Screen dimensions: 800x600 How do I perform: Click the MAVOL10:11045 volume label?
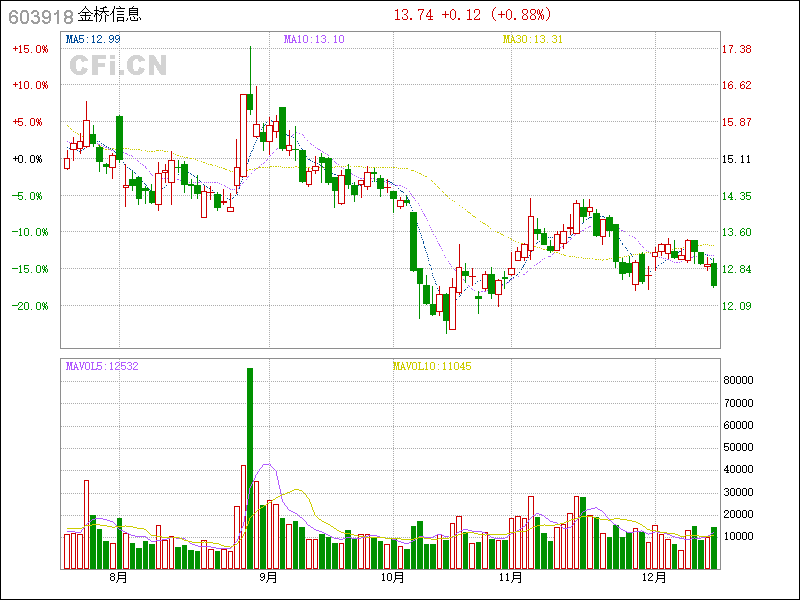pyautogui.click(x=432, y=366)
